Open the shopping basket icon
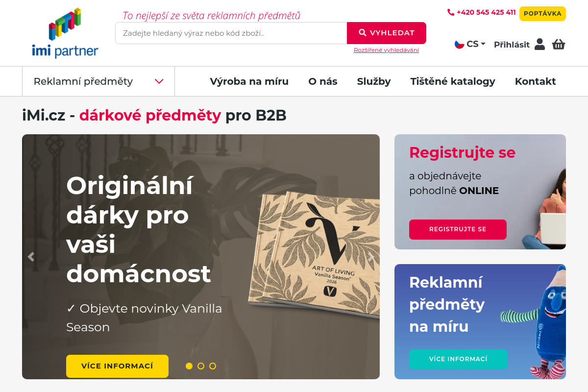Viewport: 588px width, 392px height. tap(559, 44)
